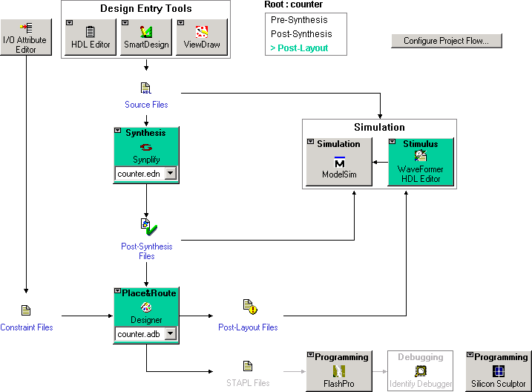Expand the Silicon Sculptor Programming options arrow
532x392 pixels.
pyautogui.click(x=470, y=355)
